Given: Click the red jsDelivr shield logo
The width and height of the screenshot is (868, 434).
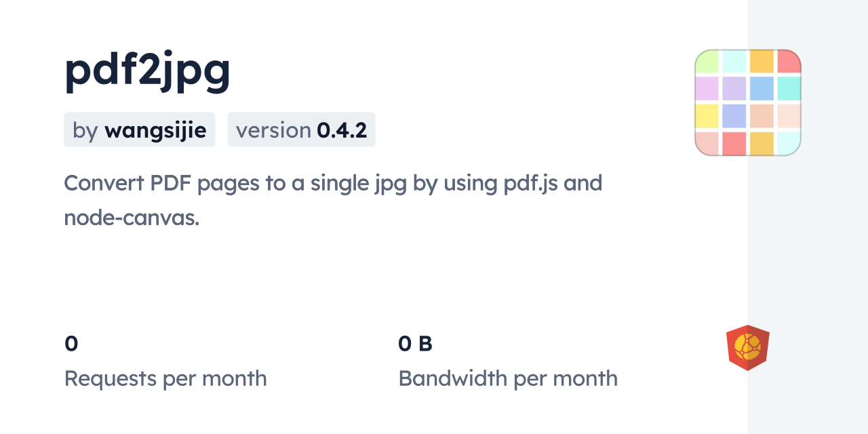Looking at the screenshot, I should 747,347.
